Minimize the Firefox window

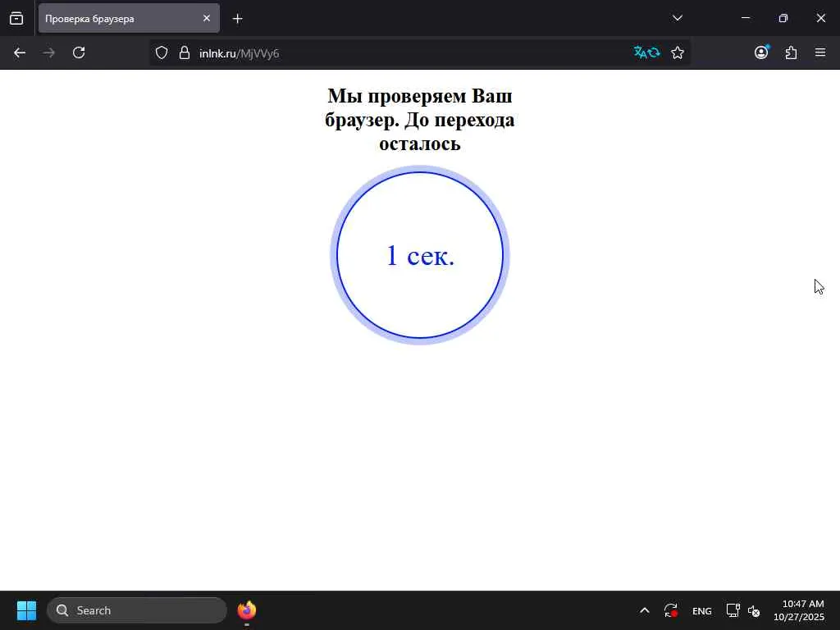tap(745, 18)
